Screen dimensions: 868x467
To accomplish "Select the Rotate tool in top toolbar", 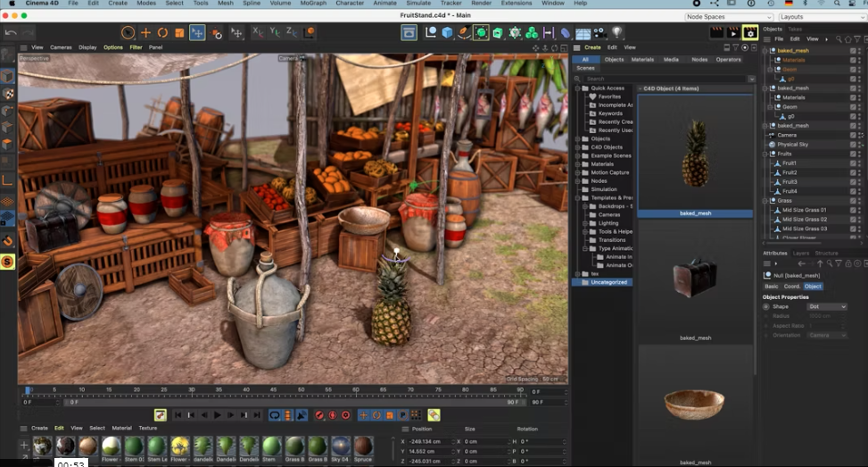I will pyautogui.click(x=162, y=33).
